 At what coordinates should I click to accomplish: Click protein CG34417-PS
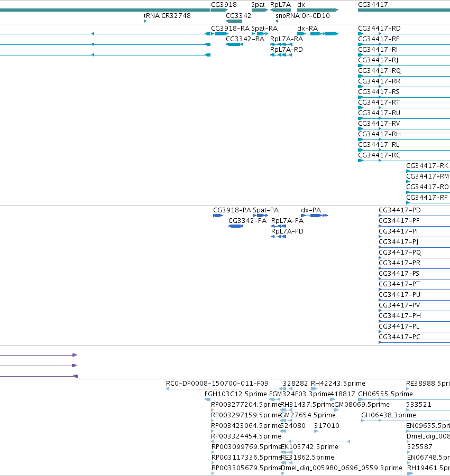click(x=399, y=274)
